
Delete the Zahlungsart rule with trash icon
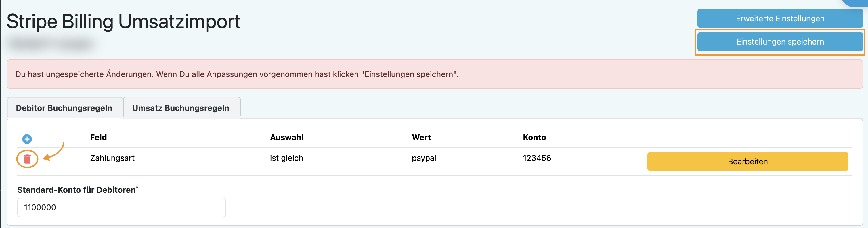click(x=27, y=159)
